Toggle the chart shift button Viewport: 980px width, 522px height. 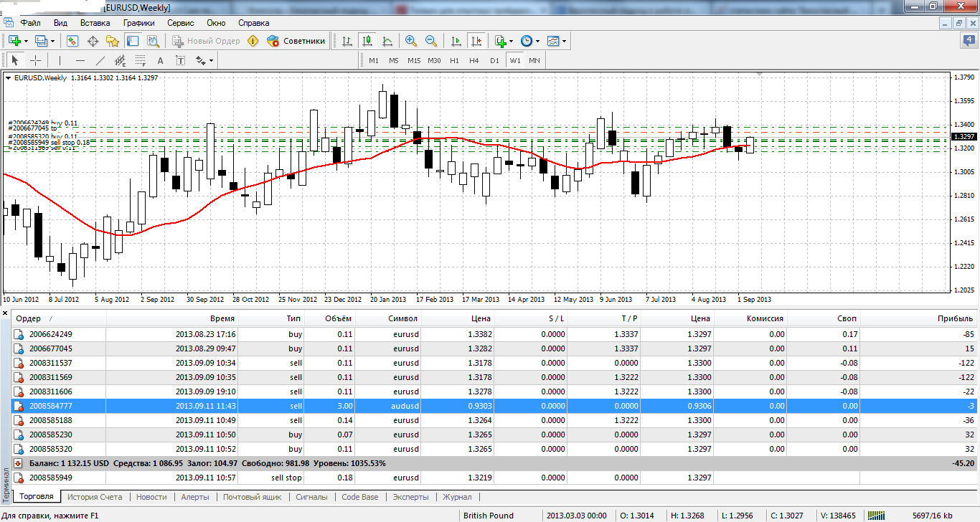(x=477, y=41)
